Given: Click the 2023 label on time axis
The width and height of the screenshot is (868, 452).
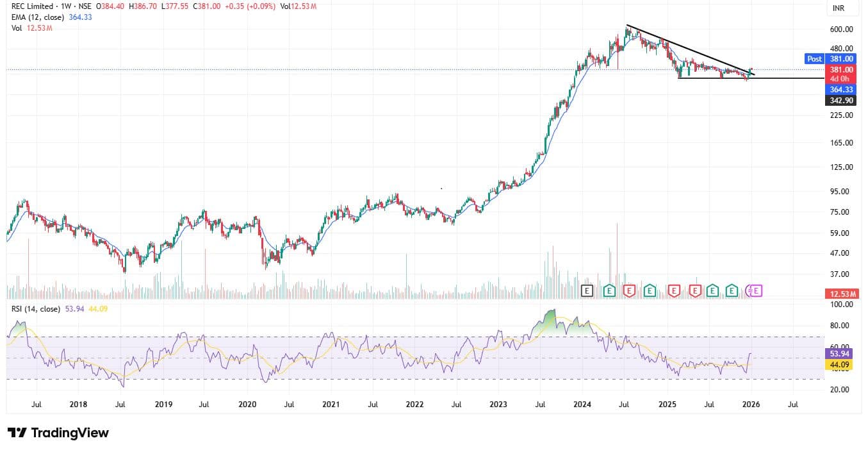Looking at the screenshot, I should pyautogui.click(x=498, y=405).
